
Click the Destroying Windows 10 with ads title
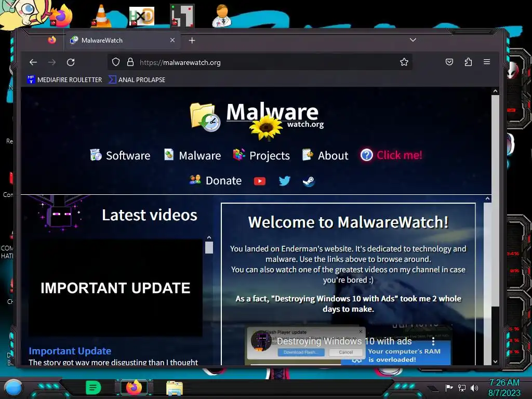[344, 341]
